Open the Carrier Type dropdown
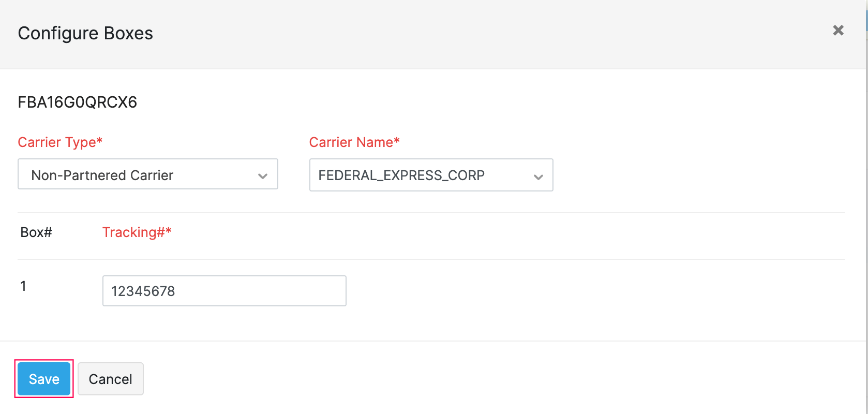868x414 pixels. click(x=147, y=174)
